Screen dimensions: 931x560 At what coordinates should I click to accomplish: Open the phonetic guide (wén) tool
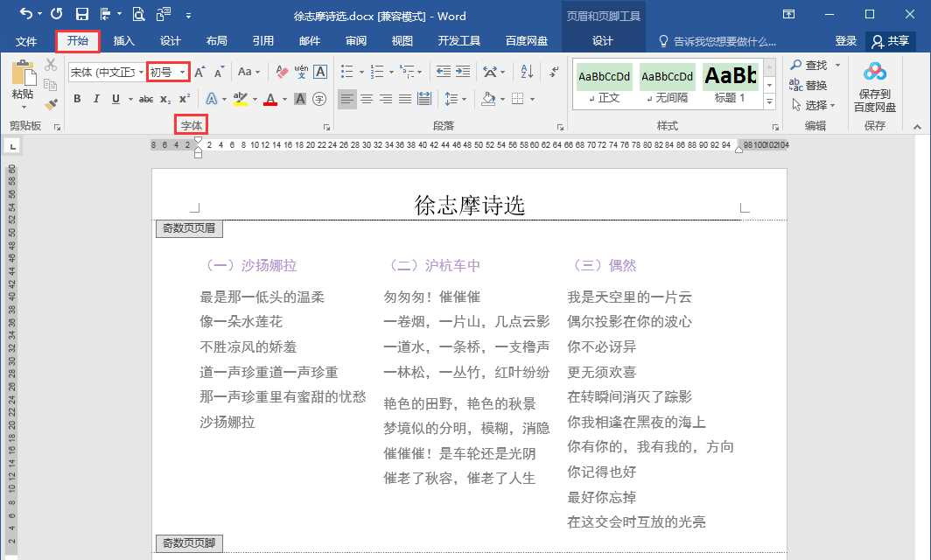301,72
